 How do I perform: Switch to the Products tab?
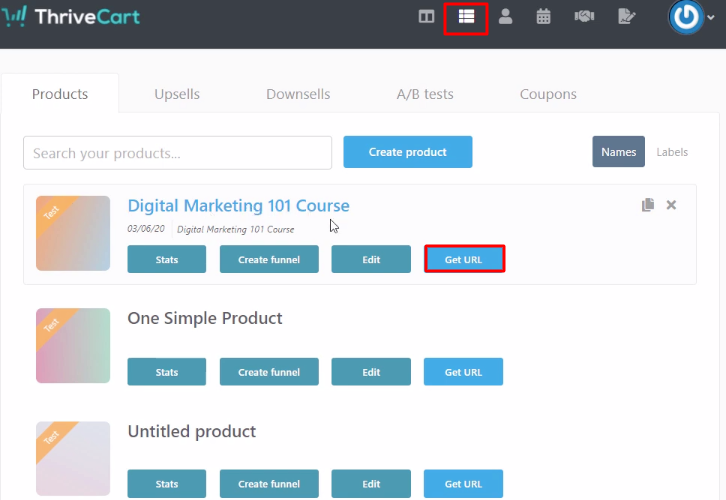point(60,94)
